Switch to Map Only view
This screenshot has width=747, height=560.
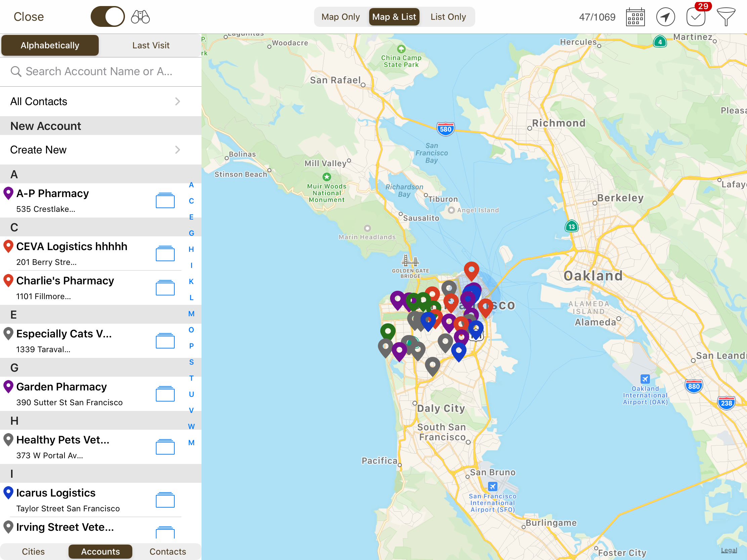click(x=340, y=17)
